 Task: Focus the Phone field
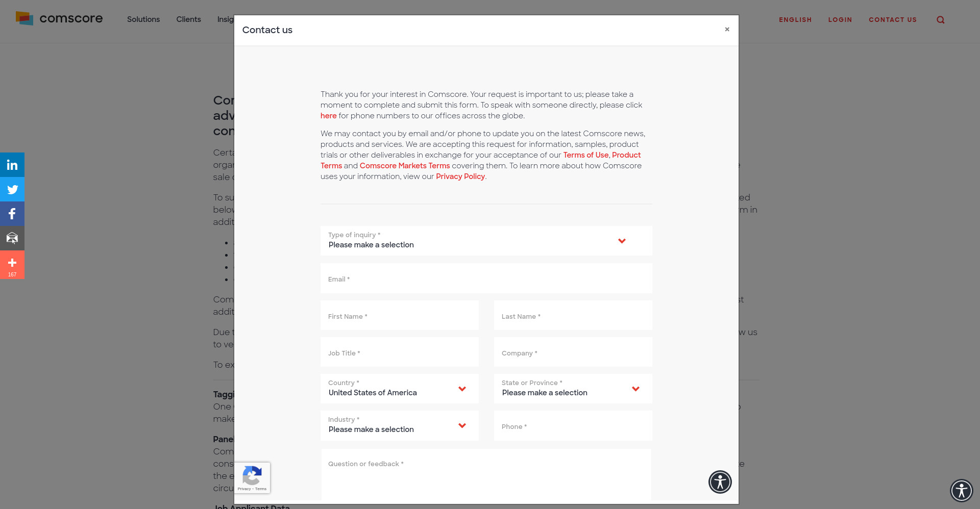tap(573, 425)
